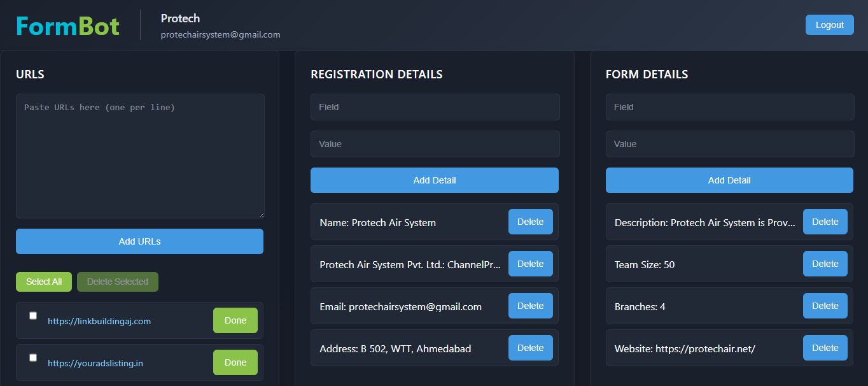Delete the Name: Protech Air System entry
868x386 pixels.
530,222
